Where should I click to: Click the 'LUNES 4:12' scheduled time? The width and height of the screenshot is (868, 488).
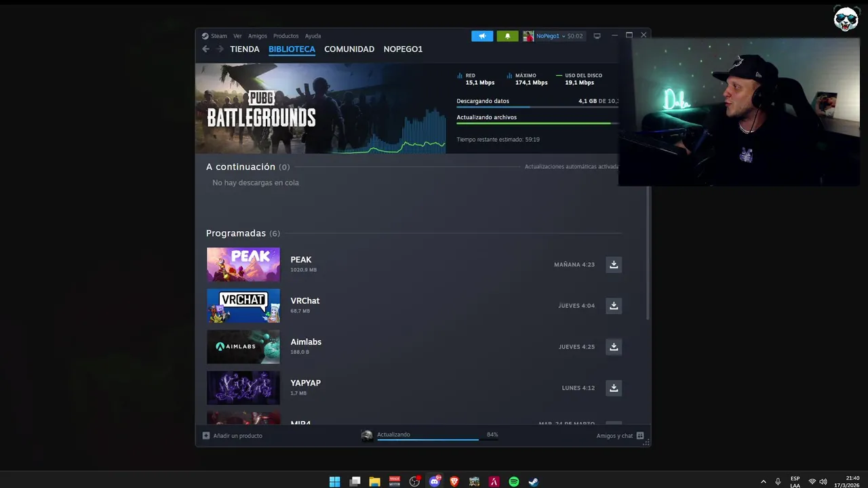click(578, 388)
